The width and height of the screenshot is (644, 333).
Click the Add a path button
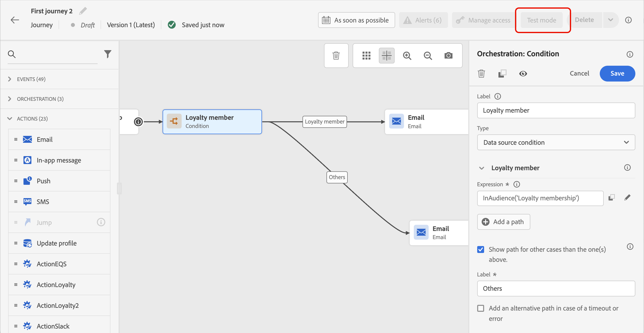[x=503, y=222]
